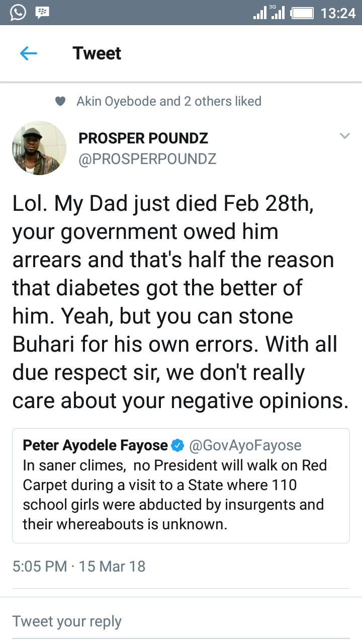Tap the BBM notification icon in the status bar
362x644 pixels.
42,12
